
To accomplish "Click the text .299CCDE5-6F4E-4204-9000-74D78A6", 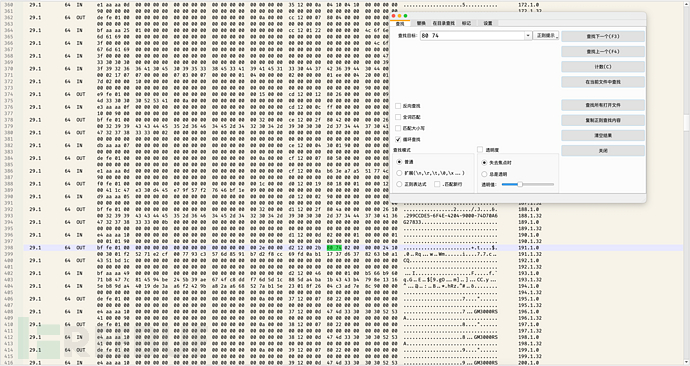I will click(451, 216).
